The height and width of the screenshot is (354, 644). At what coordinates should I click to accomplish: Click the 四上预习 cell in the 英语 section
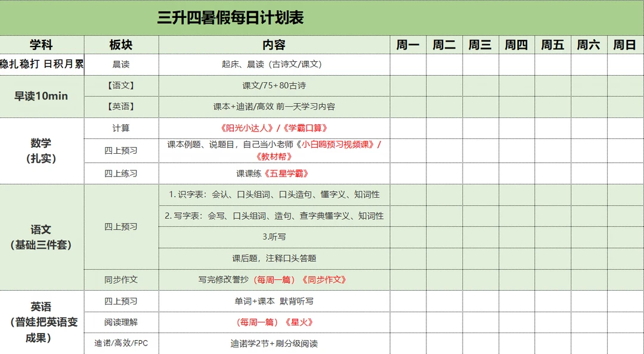[x=122, y=301]
